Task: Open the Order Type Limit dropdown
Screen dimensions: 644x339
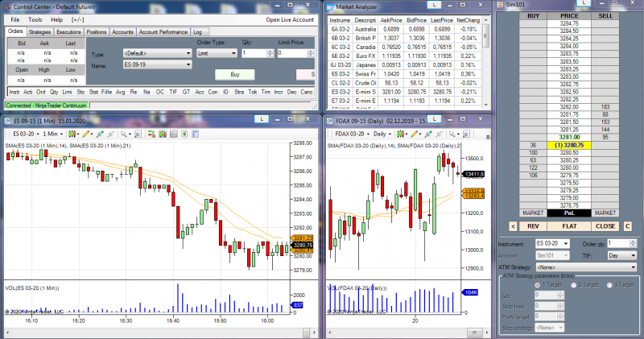Action: point(217,53)
